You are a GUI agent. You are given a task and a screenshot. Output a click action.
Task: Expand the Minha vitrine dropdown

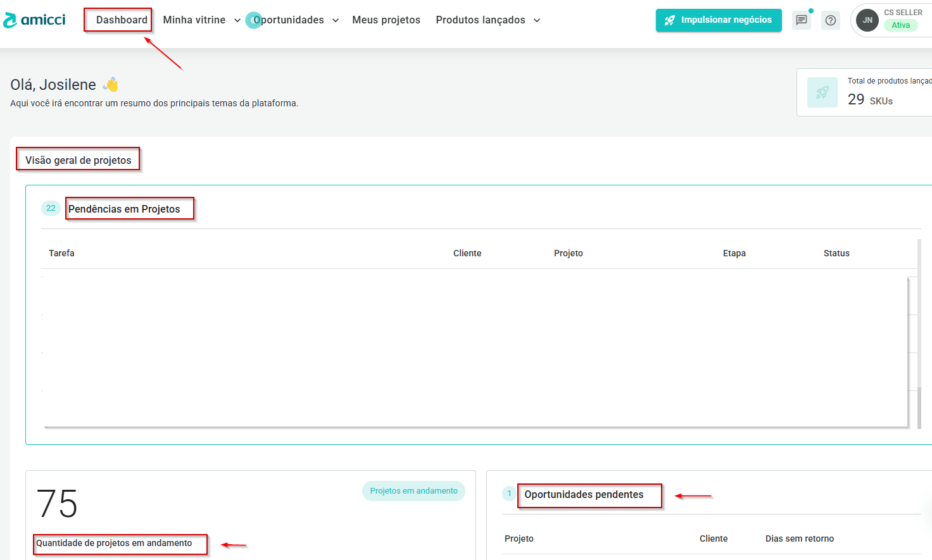(x=237, y=20)
